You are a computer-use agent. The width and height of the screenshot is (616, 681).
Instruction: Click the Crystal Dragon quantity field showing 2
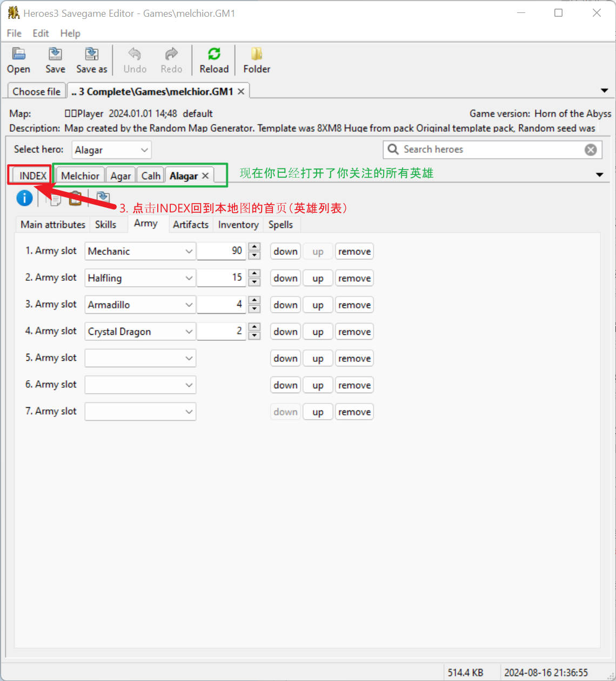click(221, 332)
